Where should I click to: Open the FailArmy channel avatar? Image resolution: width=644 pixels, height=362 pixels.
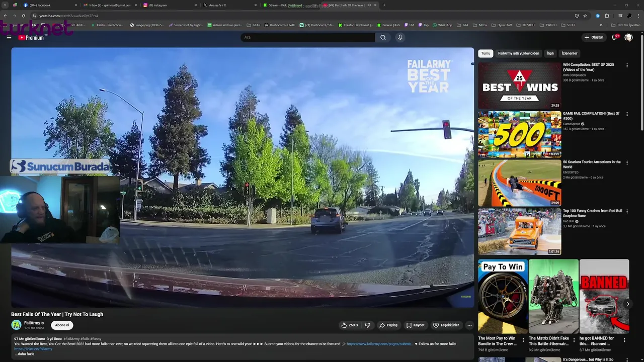16,325
